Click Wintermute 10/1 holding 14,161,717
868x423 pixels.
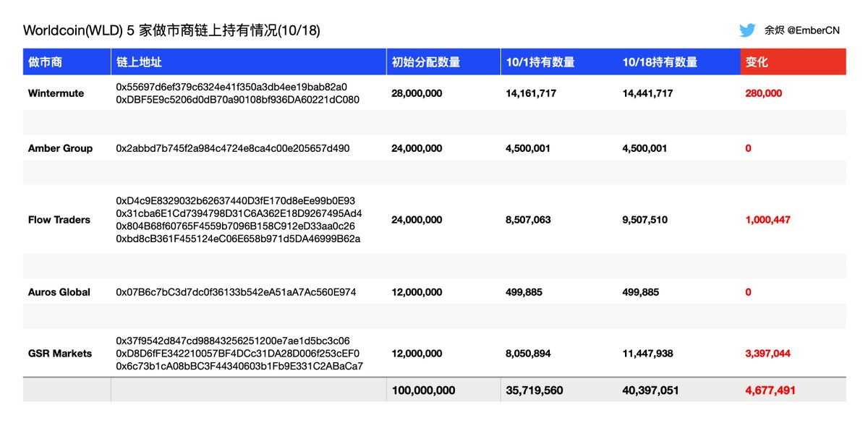pyautogui.click(x=531, y=93)
